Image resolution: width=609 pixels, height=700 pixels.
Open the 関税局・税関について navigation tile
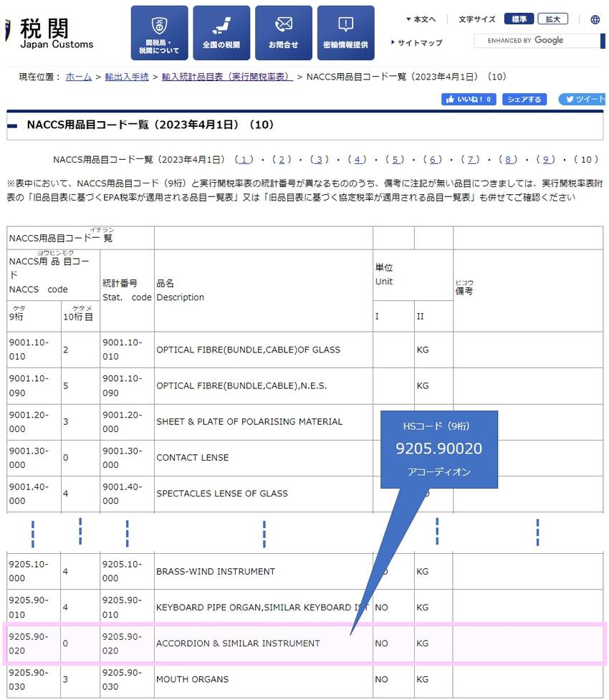(x=159, y=32)
